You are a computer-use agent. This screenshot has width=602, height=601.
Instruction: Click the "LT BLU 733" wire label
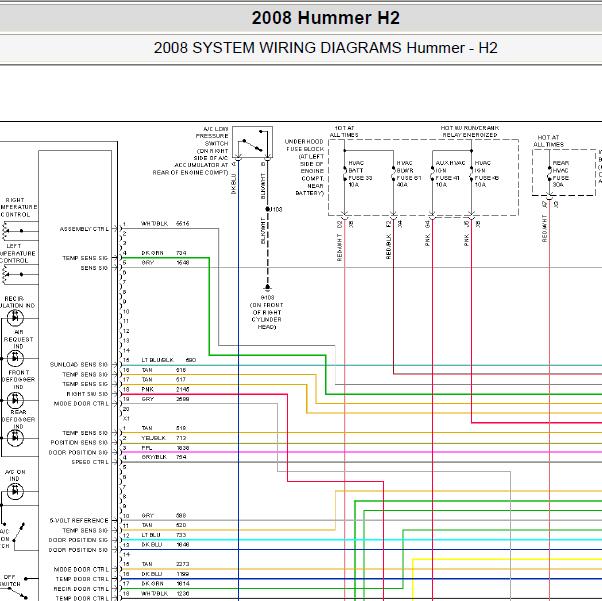164,535
